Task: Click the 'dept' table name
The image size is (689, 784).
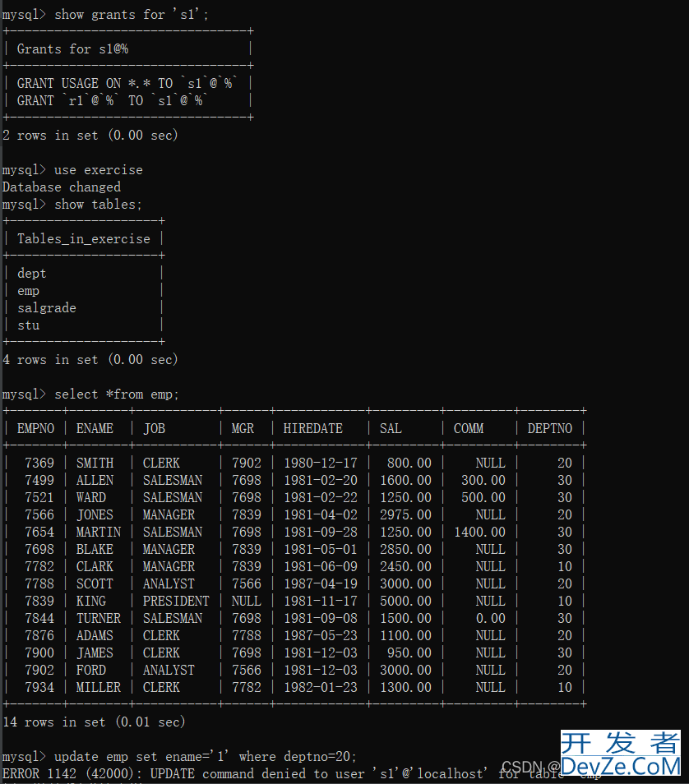Action: (31, 274)
